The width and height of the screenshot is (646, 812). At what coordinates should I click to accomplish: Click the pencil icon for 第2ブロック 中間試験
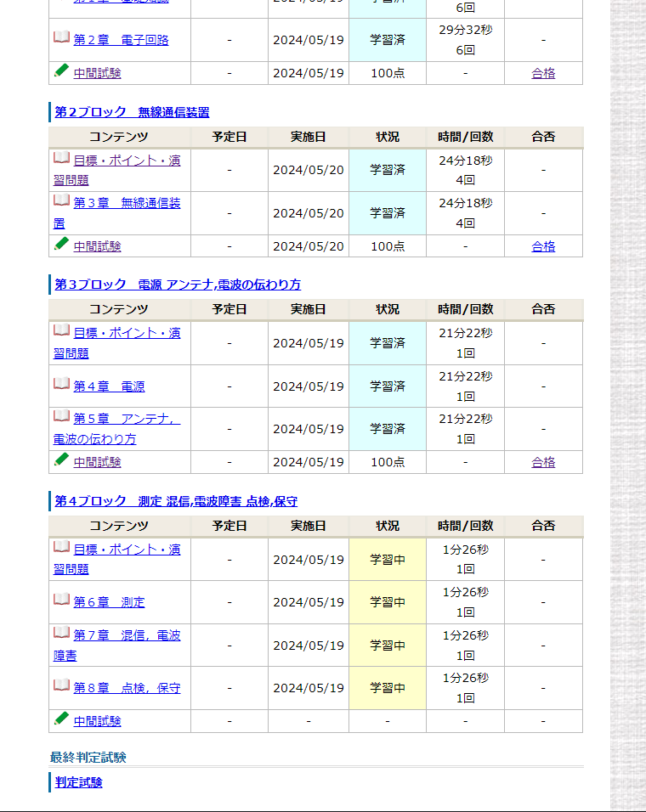pos(61,244)
